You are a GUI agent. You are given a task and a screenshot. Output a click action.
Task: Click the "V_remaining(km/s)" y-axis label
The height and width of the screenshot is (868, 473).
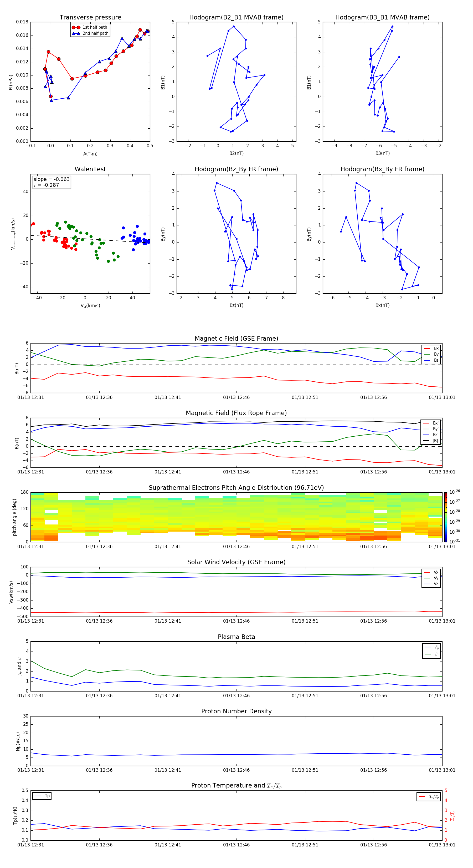[13, 234]
